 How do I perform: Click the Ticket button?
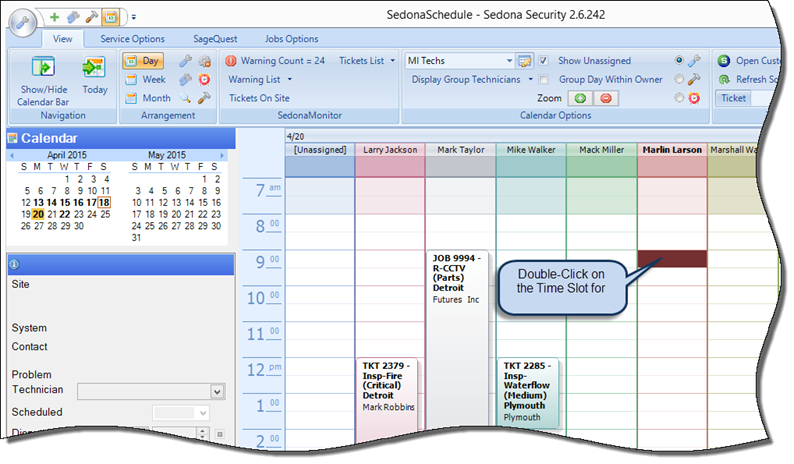coord(734,98)
